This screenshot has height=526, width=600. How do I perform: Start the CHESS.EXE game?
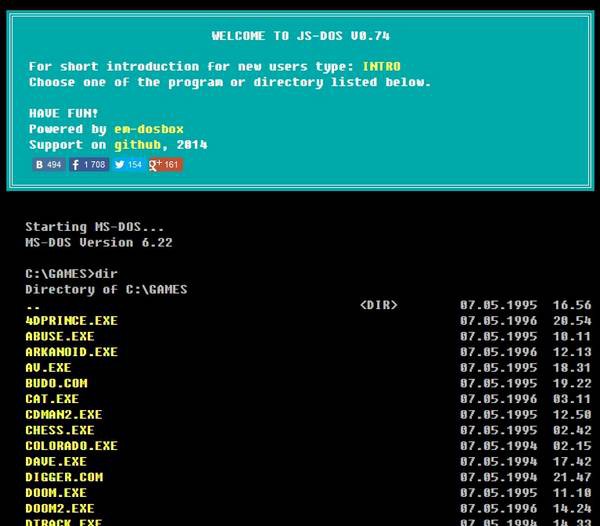tap(59, 430)
